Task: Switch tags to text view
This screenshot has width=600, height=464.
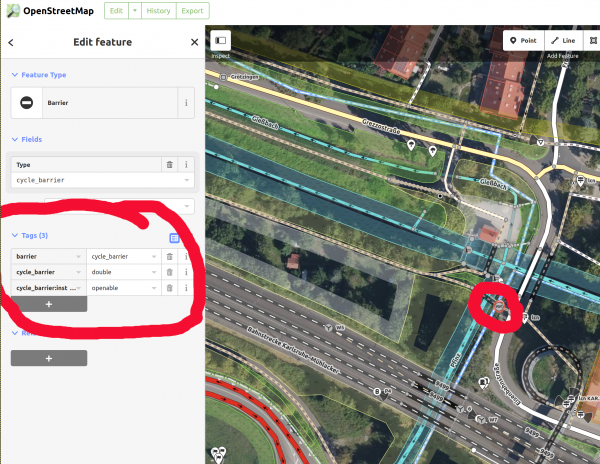Action: click(x=174, y=238)
